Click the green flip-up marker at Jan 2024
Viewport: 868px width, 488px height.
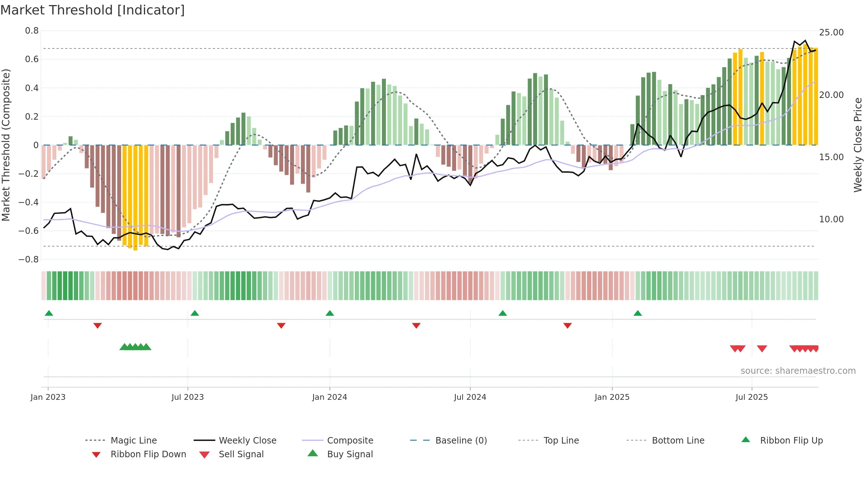330,313
